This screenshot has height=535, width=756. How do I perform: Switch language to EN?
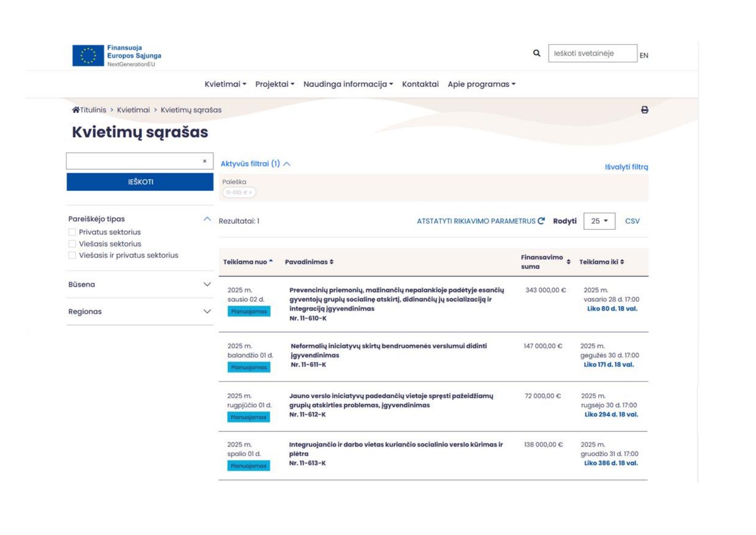click(x=644, y=55)
